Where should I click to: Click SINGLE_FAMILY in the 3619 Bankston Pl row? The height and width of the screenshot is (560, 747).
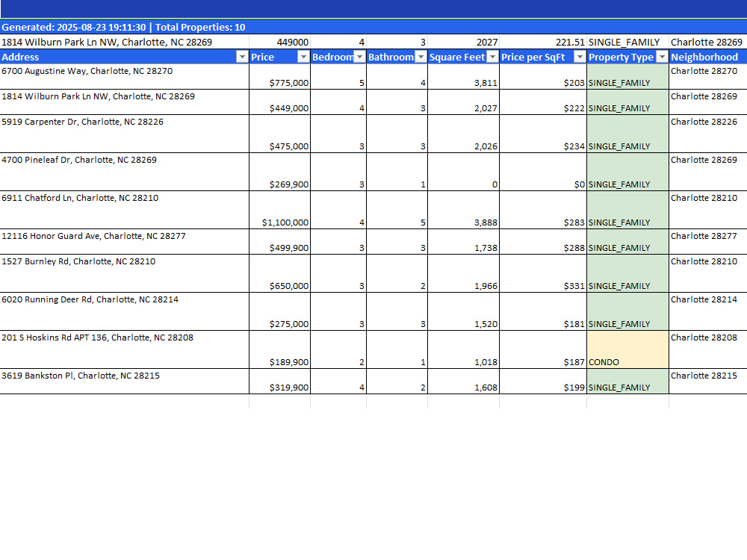point(627,382)
